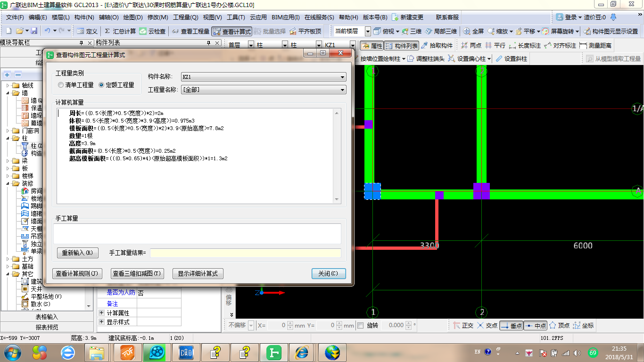644x362 pixels.
Task: Click the X coordinate input field
Action: (277, 325)
